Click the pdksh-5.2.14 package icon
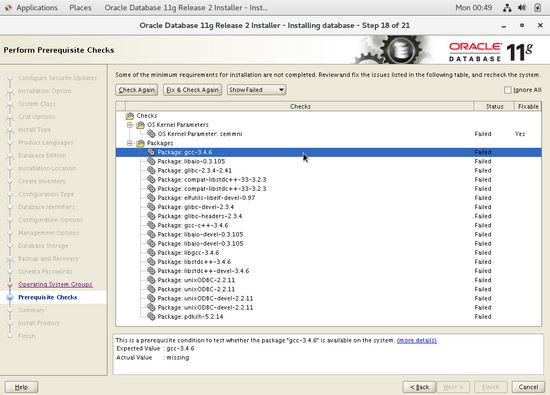The width and height of the screenshot is (550, 395). click(x=151, y=316)
